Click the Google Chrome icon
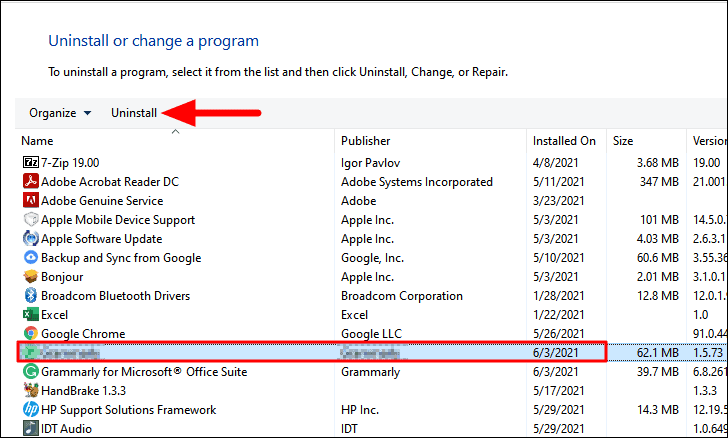 [31, 333]
